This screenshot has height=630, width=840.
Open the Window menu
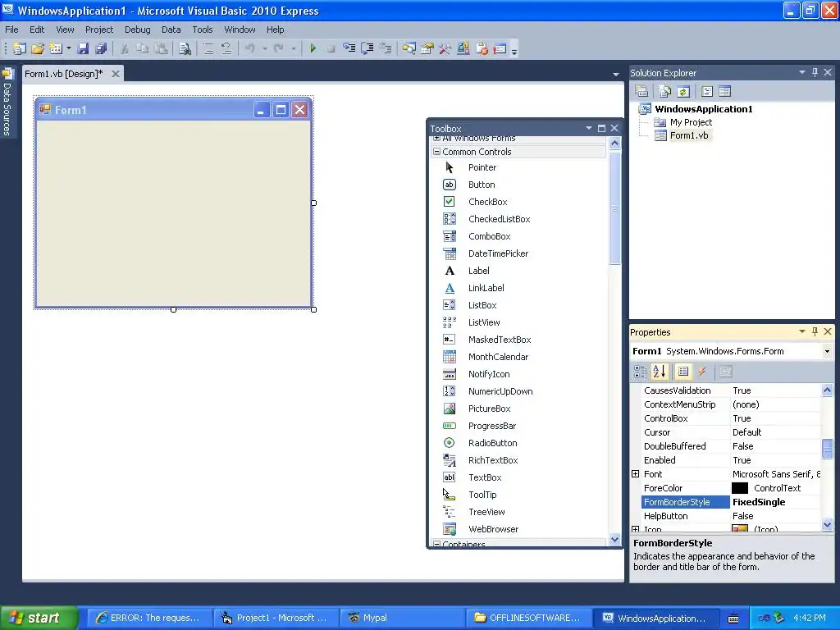(x=240, y=30)
